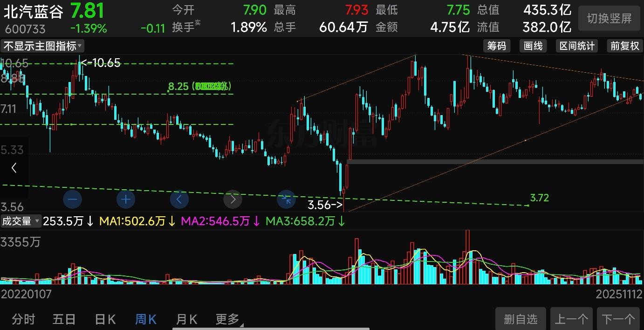Open 区间统计 range statistics
This screenshot has height=330, width=644.
[577, 46]
